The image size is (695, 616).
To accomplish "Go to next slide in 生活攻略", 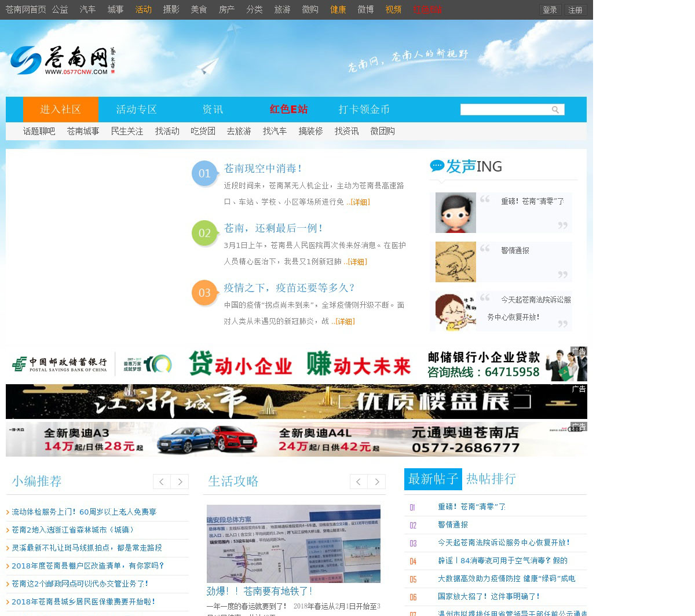I will click(377, 482).
